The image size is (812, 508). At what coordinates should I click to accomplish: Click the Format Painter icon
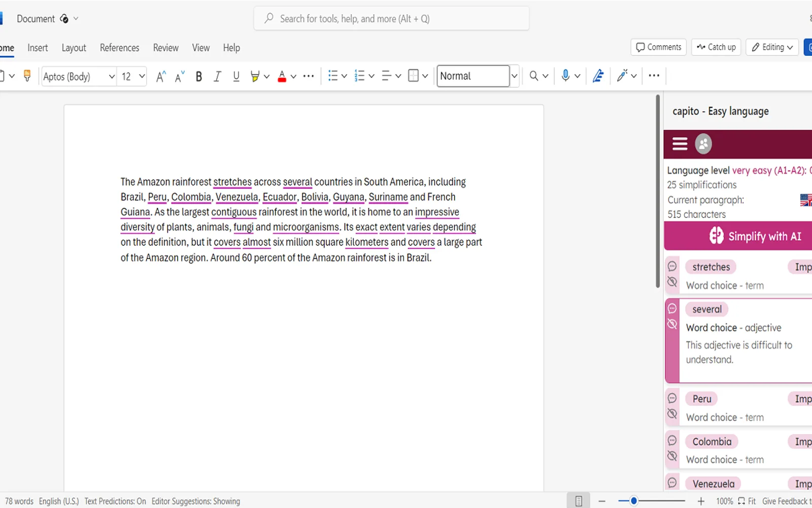pos(27,76)
